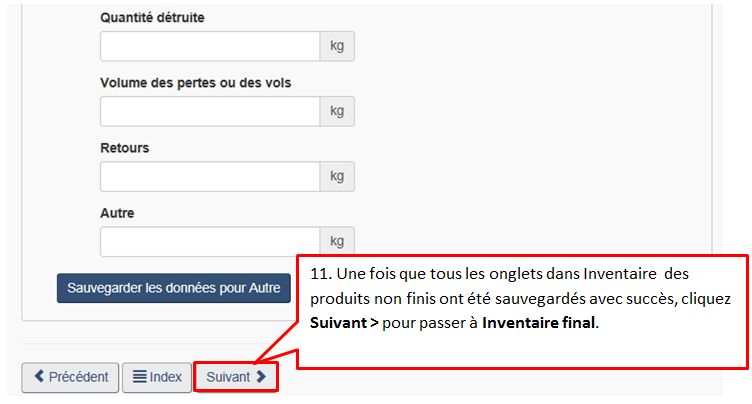Click the Volume des pertes ou des vols label
752x404 pixels.
195,83
